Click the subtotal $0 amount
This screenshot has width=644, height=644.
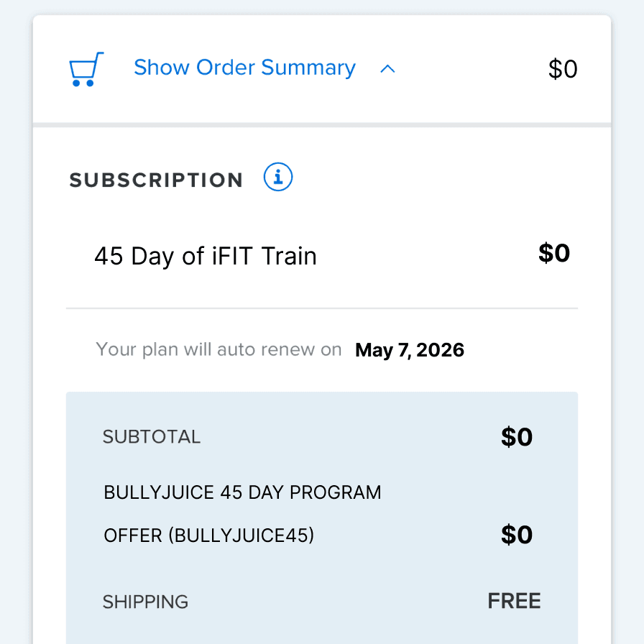click(x=517, y=437)
